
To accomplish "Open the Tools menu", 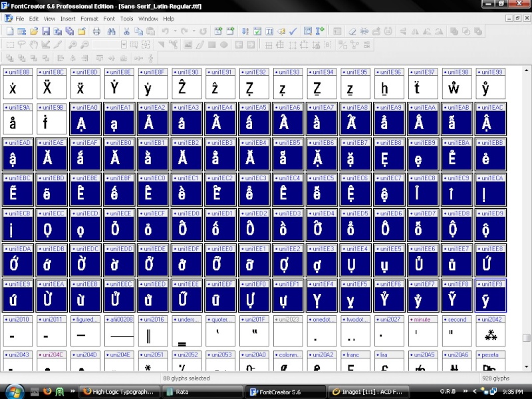I will click(x=126, y=19).
